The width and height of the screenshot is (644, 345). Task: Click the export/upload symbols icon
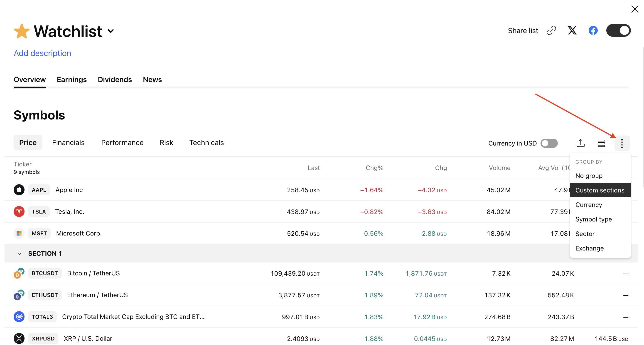coord(580,143)
